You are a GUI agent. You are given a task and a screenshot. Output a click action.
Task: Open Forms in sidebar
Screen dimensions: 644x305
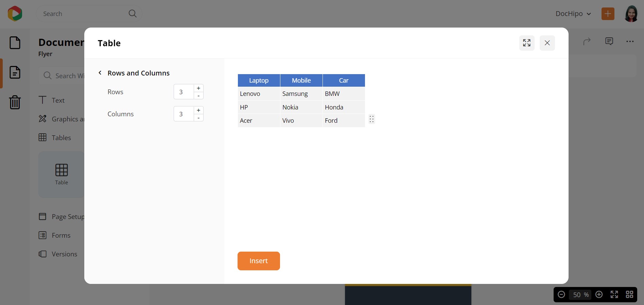[55, 235]
